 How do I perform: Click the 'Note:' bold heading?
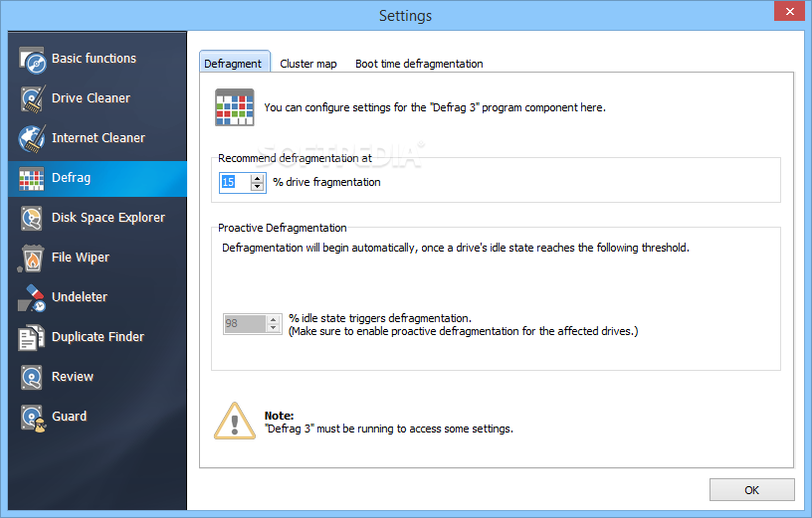279,416
